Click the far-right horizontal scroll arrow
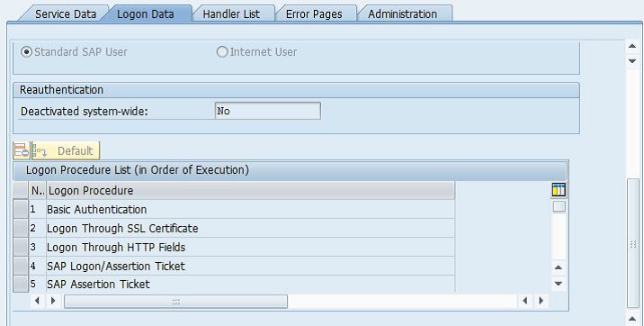644x326 pixels. [x=541, y=301]
